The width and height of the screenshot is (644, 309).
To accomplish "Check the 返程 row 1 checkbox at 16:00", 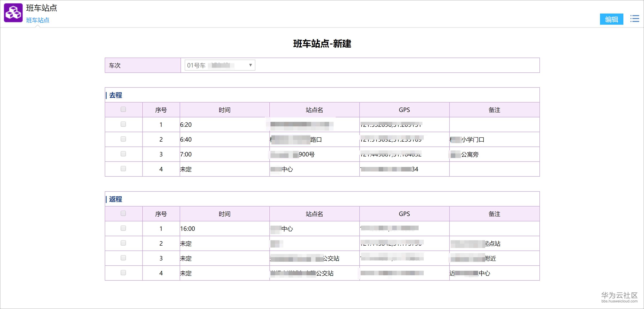I will pos(123,228).
